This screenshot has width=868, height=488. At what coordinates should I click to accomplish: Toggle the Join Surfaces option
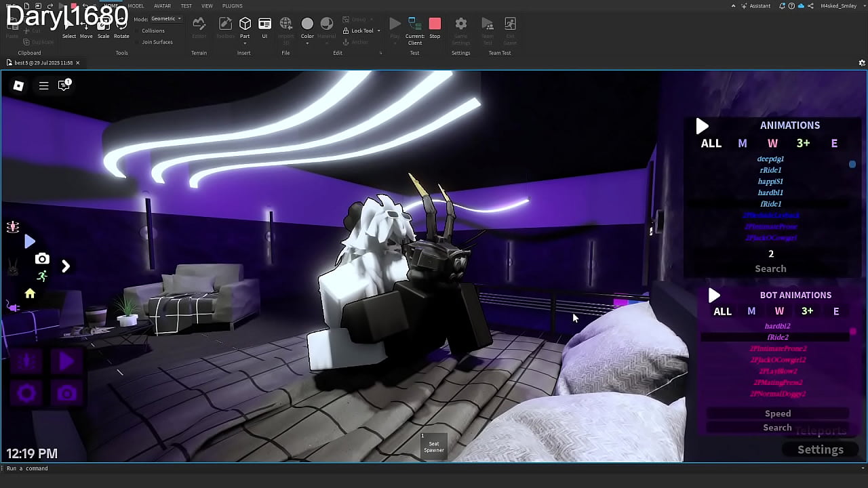157,42
